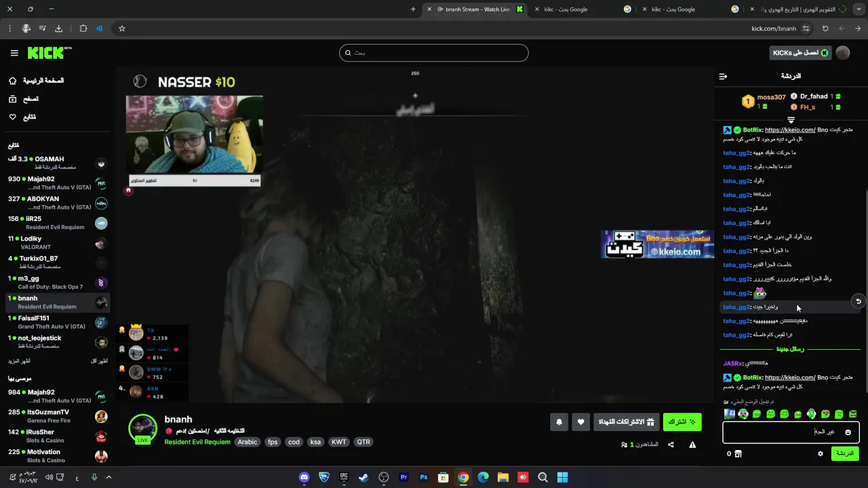The image size is (868, 488).
Task: Toggle the notification bell button
Action: coord(559,422)
